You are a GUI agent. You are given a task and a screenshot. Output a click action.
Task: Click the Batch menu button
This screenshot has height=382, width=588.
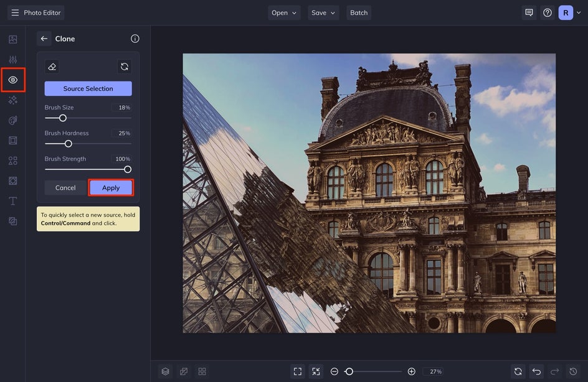tap(359, 12)
